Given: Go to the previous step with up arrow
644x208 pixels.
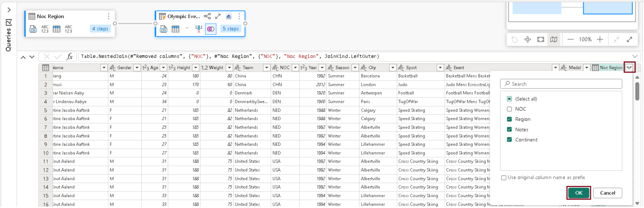Looking at the screenshot, I should (23, 57).
